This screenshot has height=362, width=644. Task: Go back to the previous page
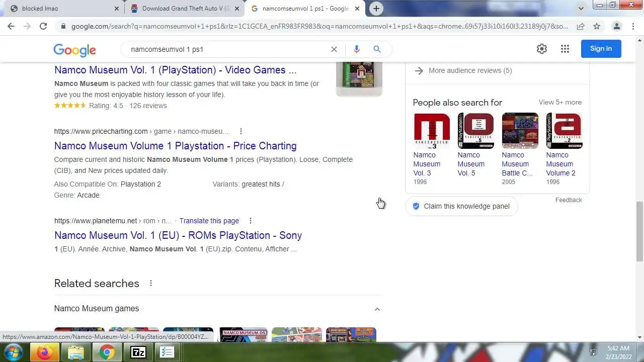coord(11,26)
